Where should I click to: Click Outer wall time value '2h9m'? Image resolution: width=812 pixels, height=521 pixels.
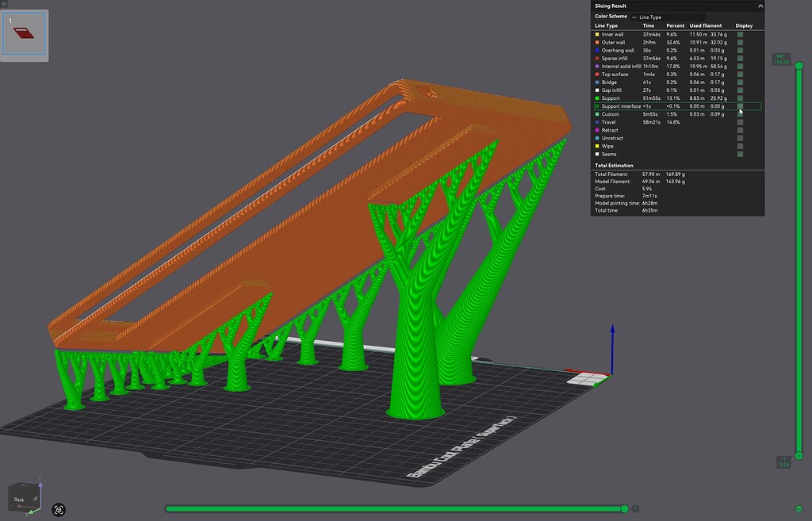(x=649, y=43)
